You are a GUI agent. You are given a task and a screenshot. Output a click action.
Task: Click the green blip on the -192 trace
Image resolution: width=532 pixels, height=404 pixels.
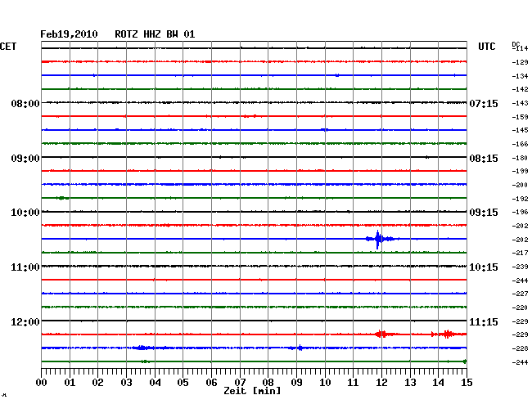click(61, 198)
